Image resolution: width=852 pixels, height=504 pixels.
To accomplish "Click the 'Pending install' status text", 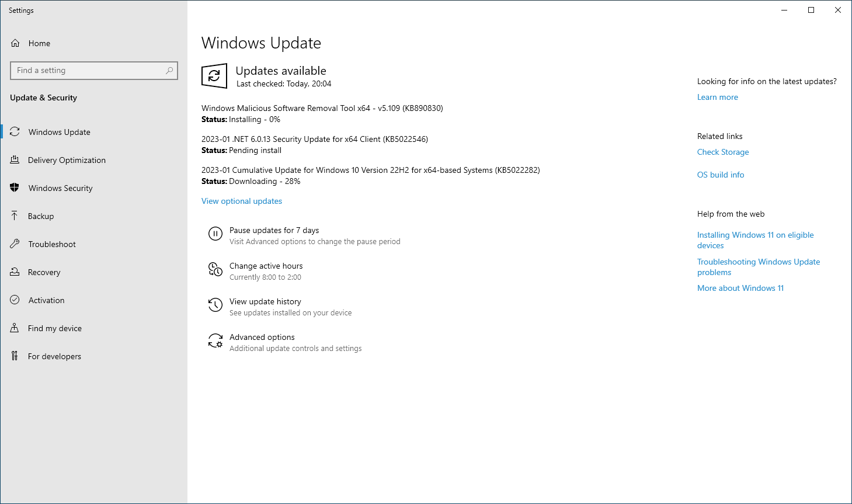I will click(255, 150).
